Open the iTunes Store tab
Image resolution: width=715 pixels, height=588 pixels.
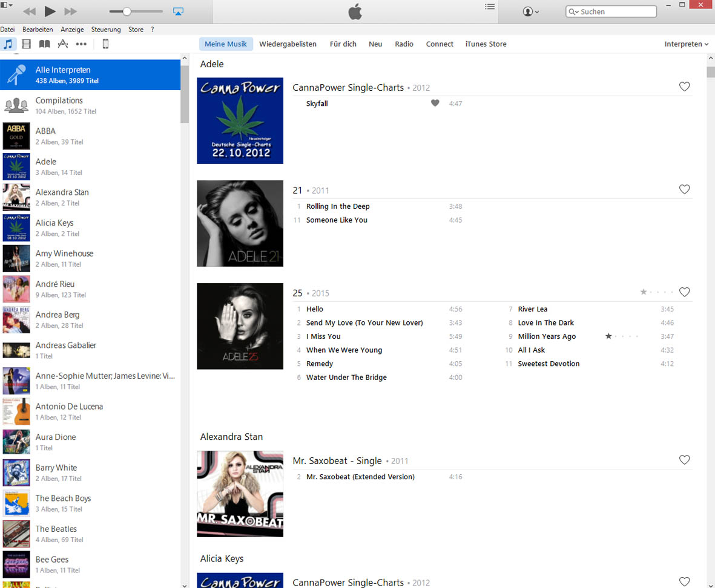coord(486,44)
